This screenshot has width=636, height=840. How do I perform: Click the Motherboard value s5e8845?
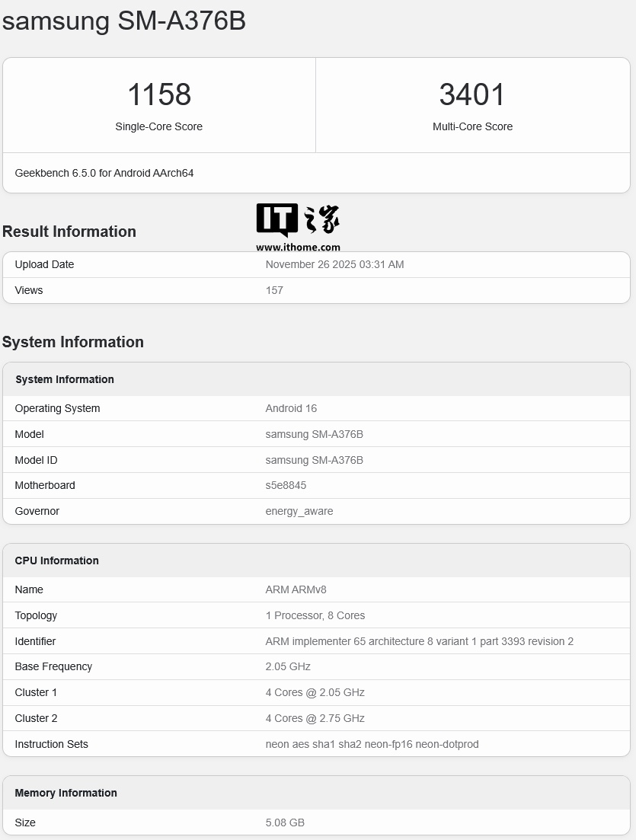coord(286,485)
